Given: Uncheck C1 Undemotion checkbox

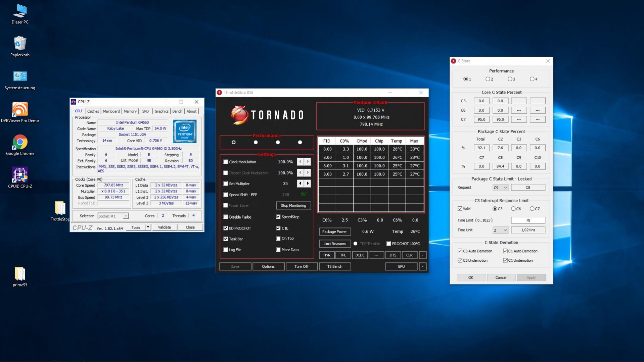Looking at the screenshot, I should click(505, 260).
